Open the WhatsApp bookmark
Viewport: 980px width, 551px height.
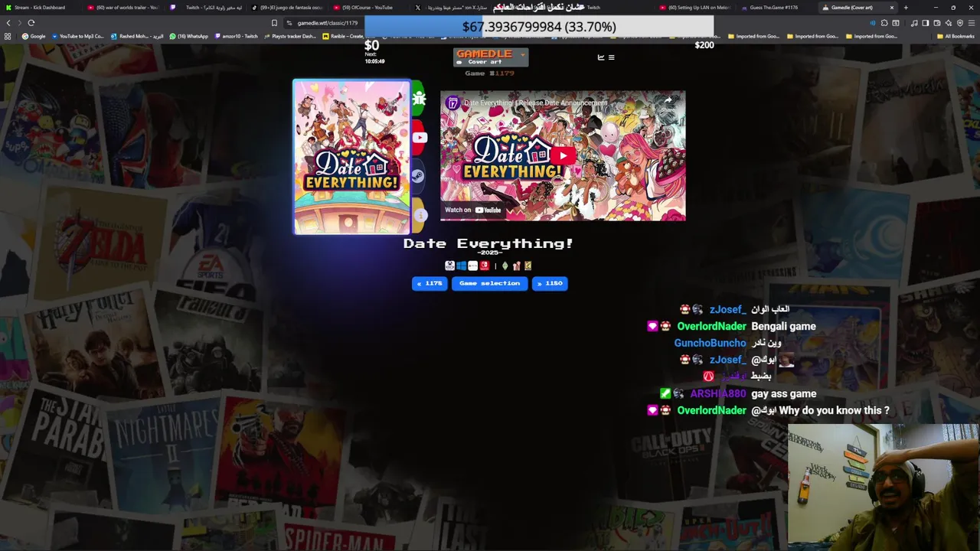[x=188, y=36]
